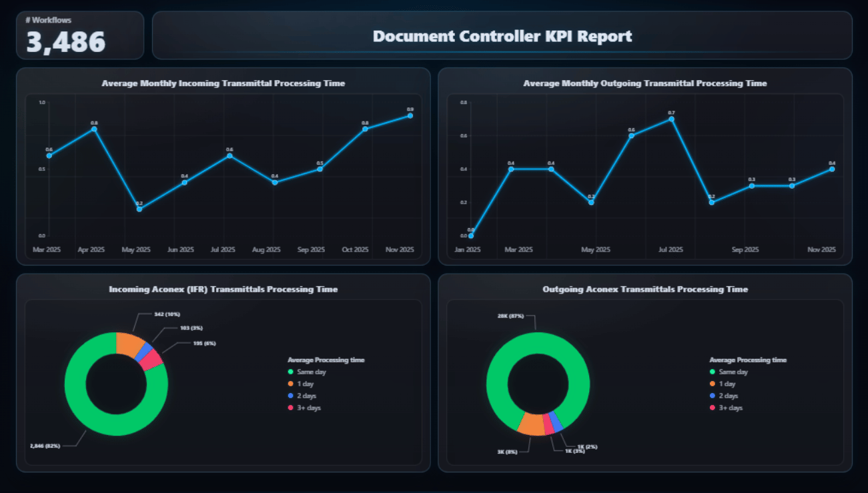Screen dimensions: 868x493
Task: Click the # Workflows 3,486 KPI card
Action: [x=80, y=35]
